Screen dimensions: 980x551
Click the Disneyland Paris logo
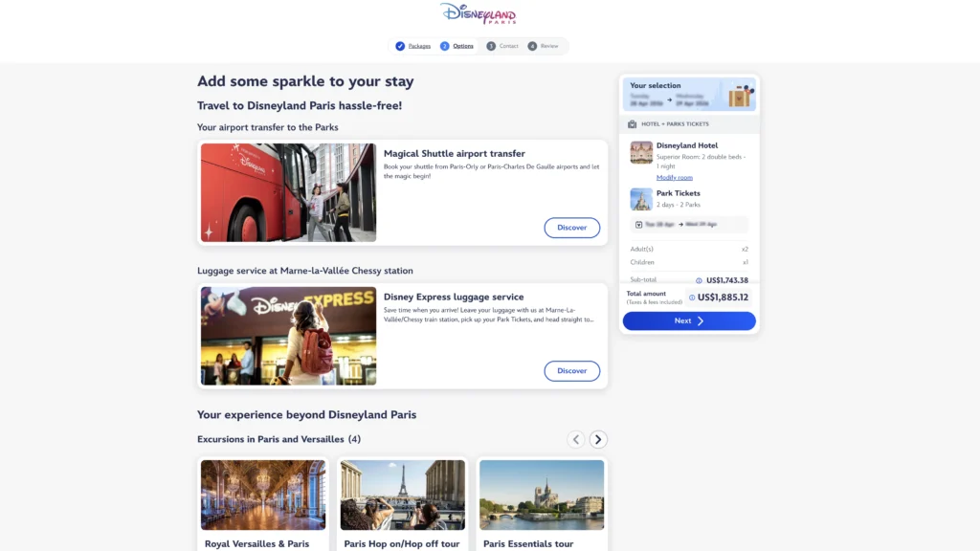(x=478, y=13)
